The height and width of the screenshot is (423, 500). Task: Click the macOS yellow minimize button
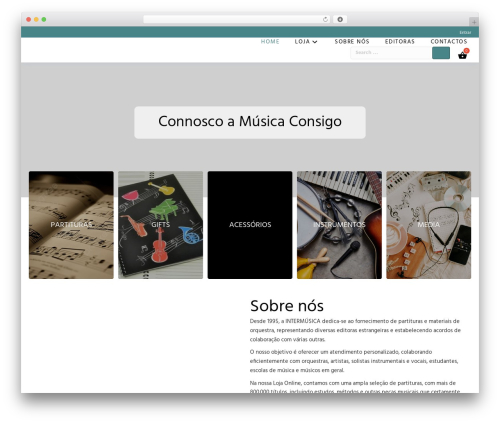click(x=36, y=19)
